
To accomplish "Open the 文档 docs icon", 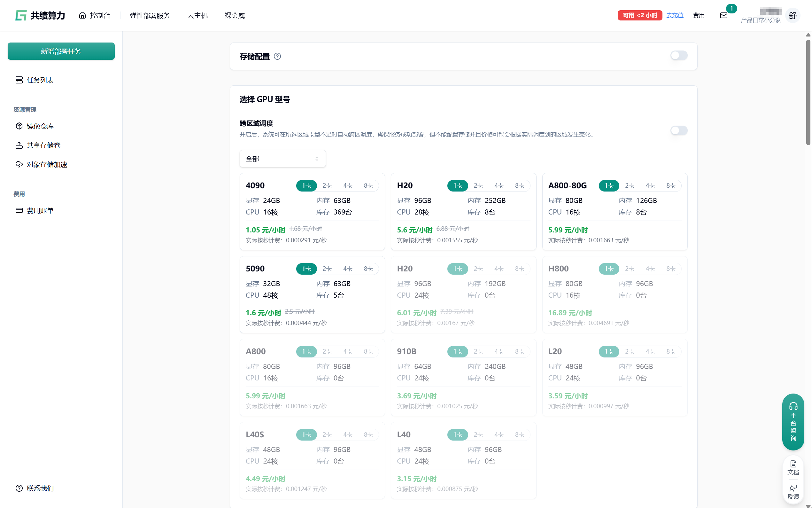I will pos(793,467).
